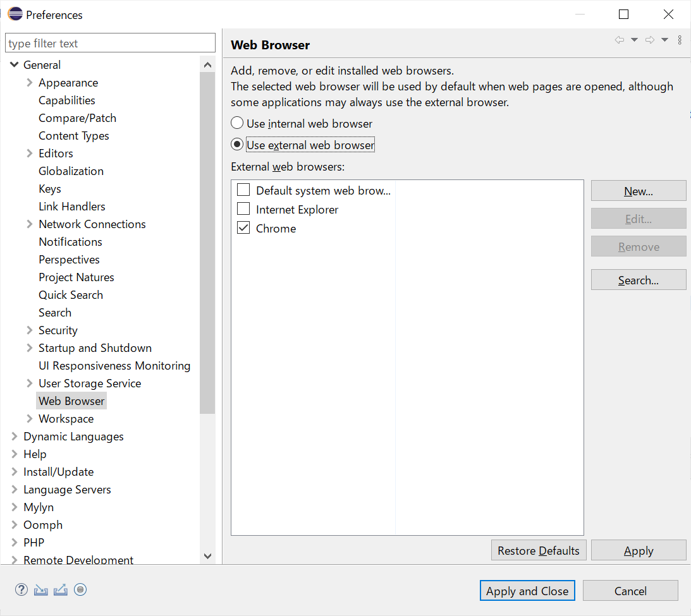
Task: Expand the User Storage Service node
Action: pos(30,383)
